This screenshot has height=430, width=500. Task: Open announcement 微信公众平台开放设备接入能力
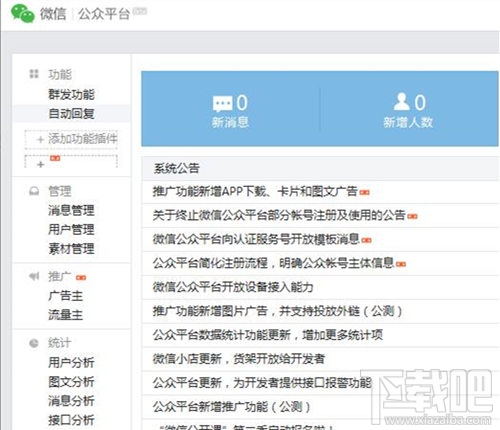[233, 287]
